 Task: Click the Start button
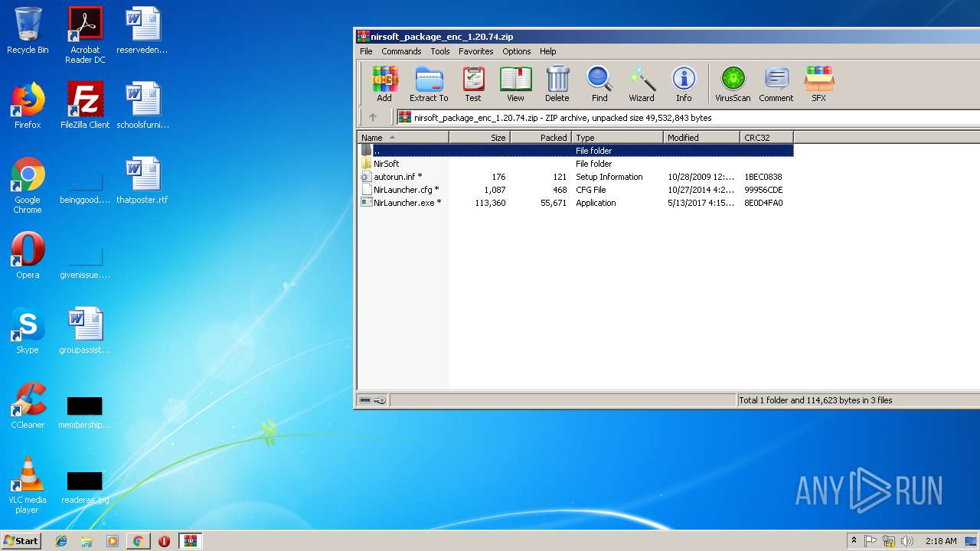click(x=21, y=540)
